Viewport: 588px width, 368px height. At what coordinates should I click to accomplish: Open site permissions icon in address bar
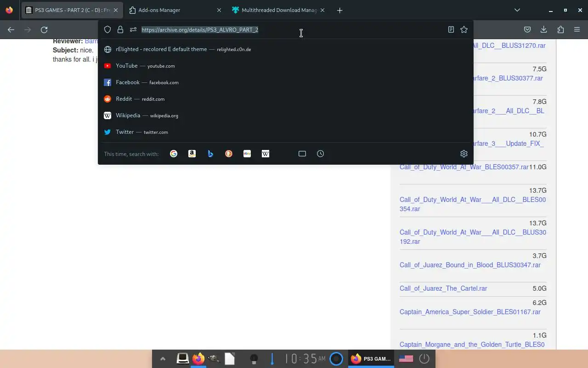(x=133, y=29)
